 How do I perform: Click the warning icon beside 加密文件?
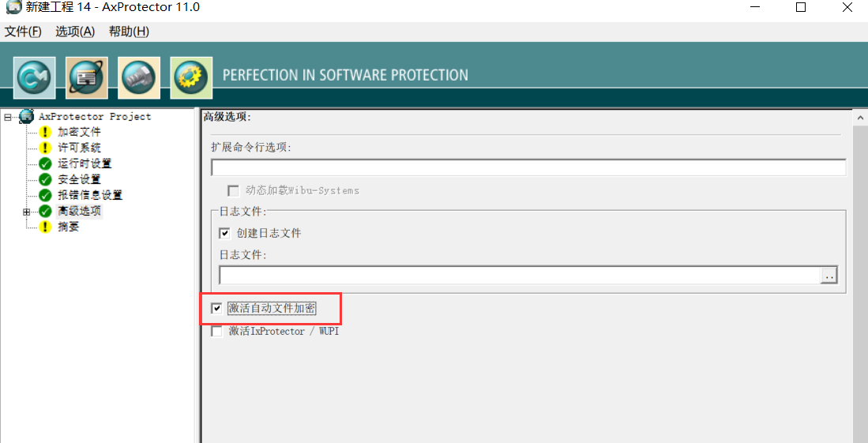point(45,132)
